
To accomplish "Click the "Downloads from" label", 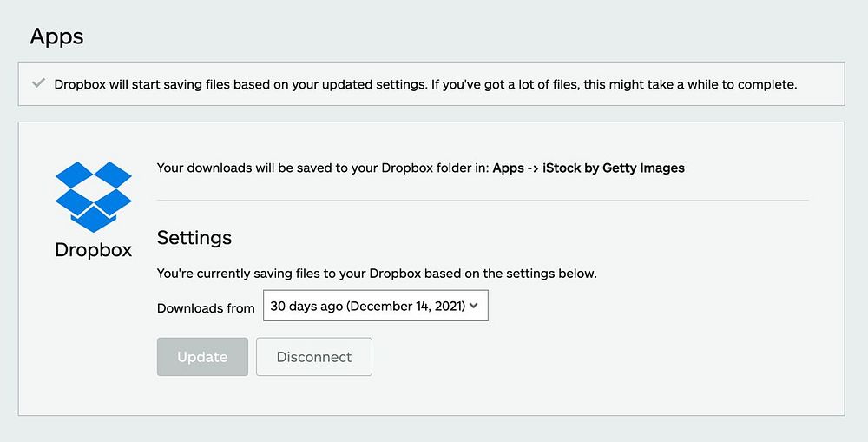I will 206,308.
